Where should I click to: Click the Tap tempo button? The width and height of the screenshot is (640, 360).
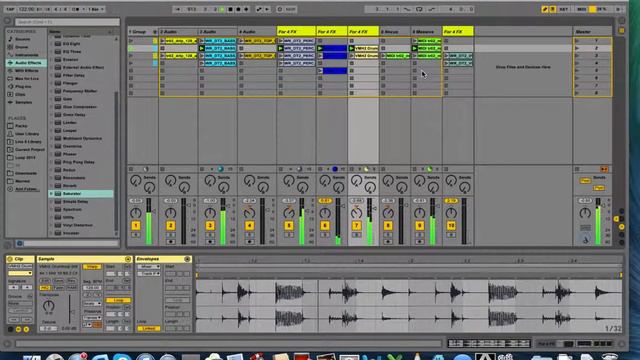[10, 9]
